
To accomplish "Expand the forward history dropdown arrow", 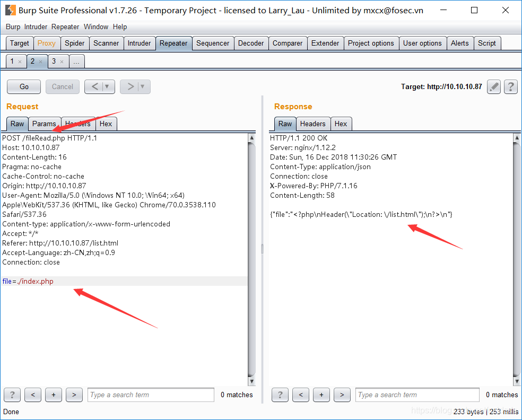I will [143, 87].
